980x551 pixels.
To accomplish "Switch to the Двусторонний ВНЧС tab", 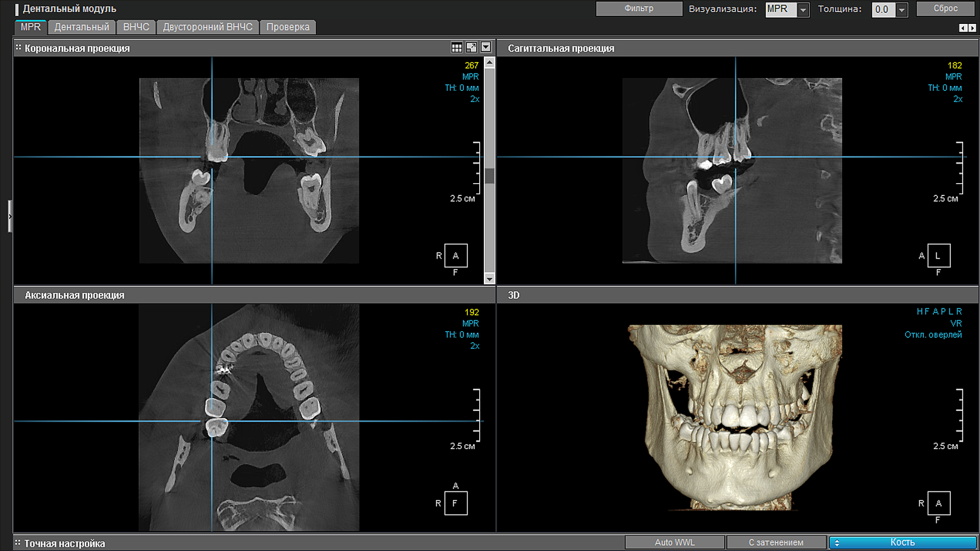I will pos(208,27).
